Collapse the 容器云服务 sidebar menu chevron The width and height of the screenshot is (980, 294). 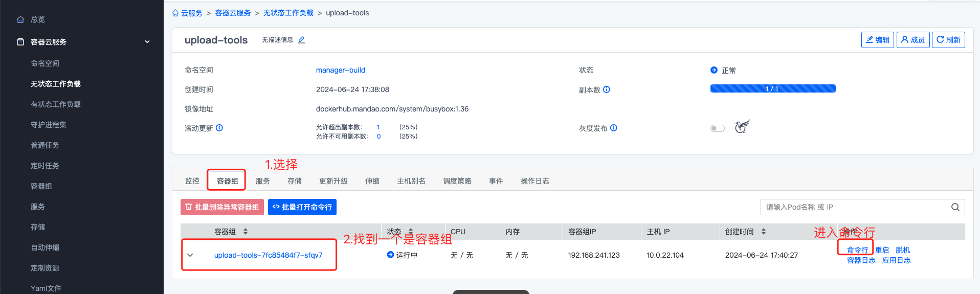147,42
